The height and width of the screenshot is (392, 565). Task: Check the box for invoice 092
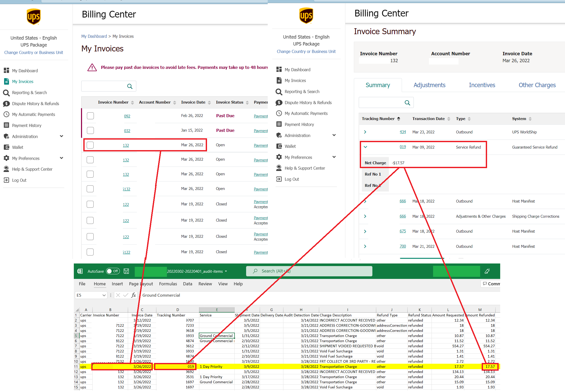coord(90,116)
